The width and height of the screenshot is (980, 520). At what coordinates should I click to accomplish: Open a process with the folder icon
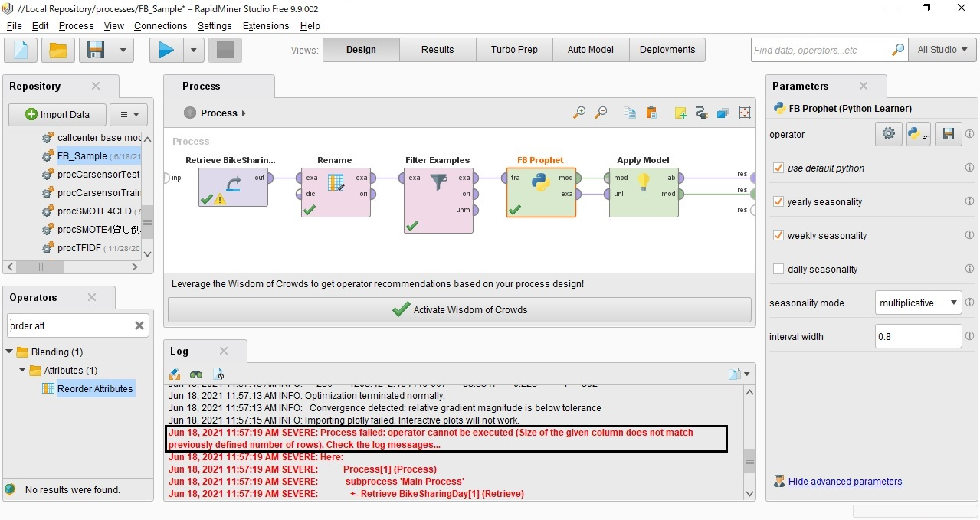pos(58,51)
